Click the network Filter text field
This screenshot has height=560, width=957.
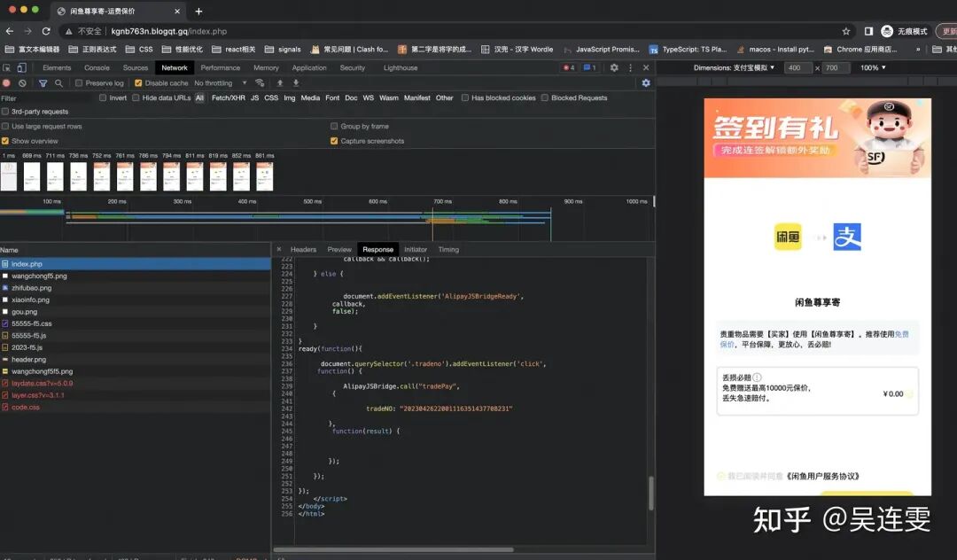tap(49, 98)
